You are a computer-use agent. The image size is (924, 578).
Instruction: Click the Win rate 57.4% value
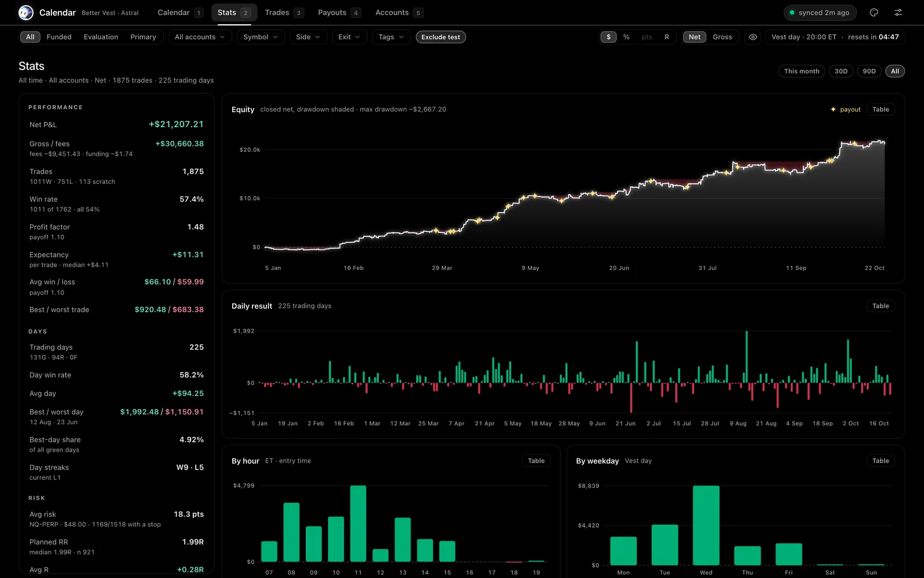click(192, 199)
